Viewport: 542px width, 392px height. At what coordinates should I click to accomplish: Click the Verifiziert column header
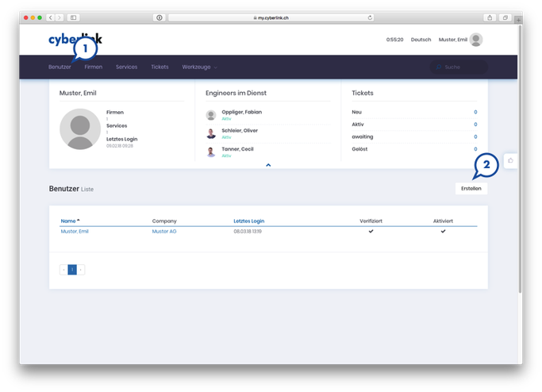(371, 221)
